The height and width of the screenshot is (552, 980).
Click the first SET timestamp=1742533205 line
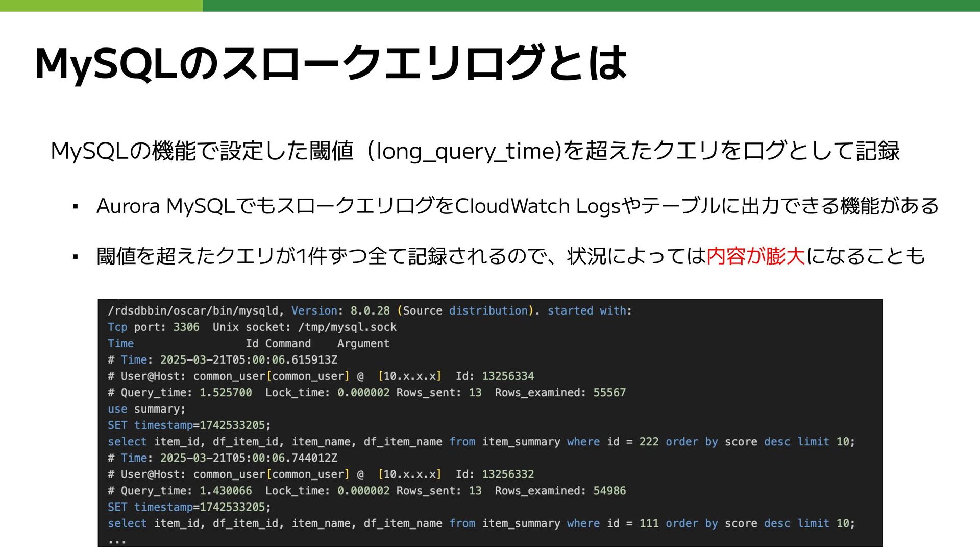(x=189, y=425)
